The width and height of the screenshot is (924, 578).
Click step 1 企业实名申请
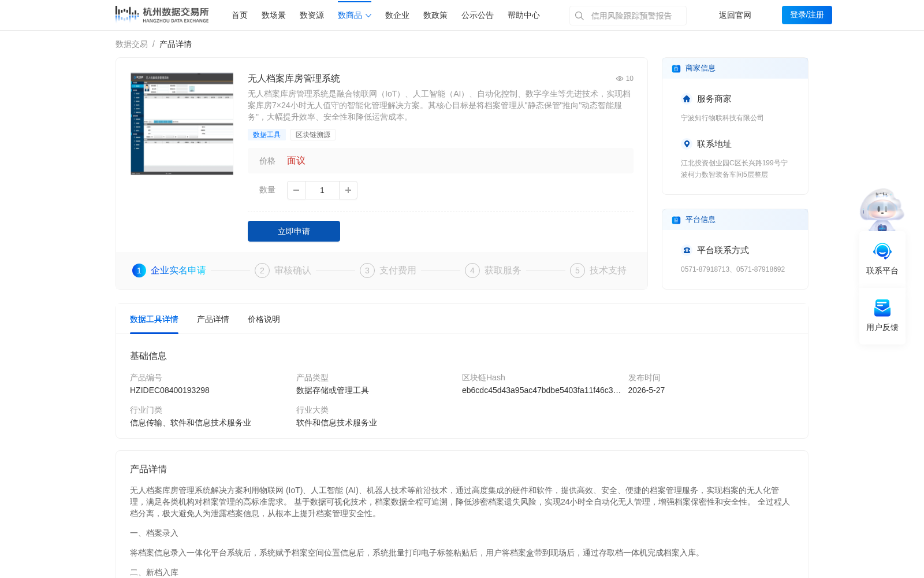pyautogui.click(x=169, y=271)
